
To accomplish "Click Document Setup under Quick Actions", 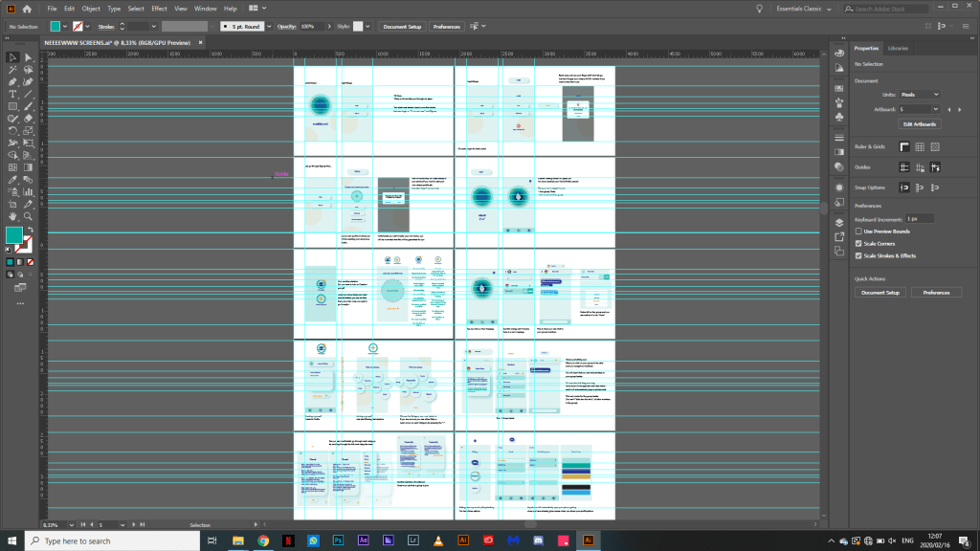I will [x=880, y=293].
